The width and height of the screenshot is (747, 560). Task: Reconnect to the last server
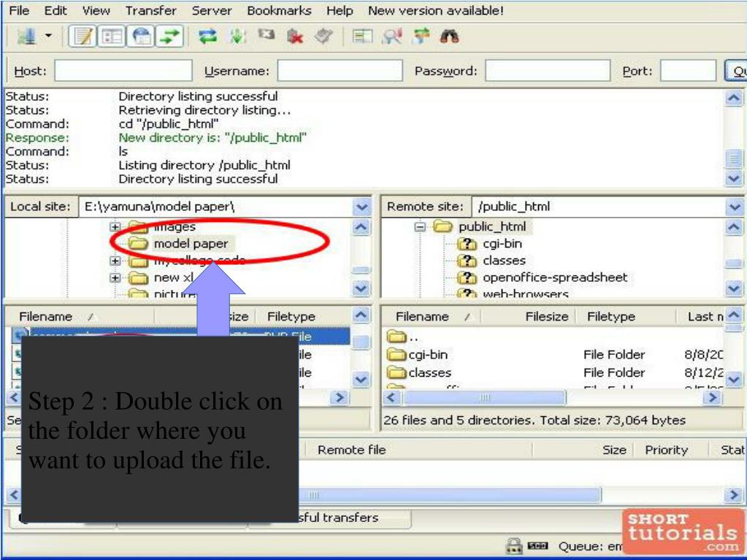(324, 37)
